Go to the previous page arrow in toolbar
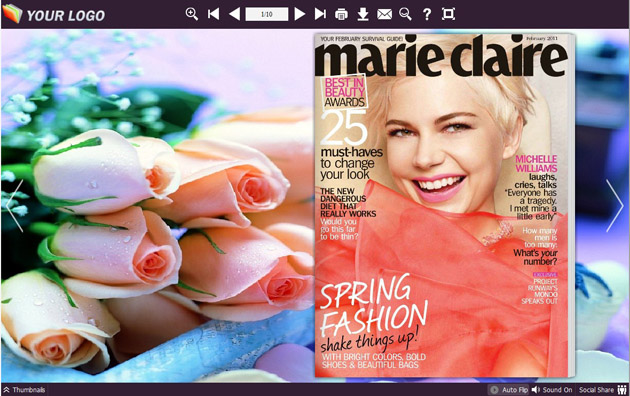The height and width of the screenshot is (396, 630). [234, 14]
